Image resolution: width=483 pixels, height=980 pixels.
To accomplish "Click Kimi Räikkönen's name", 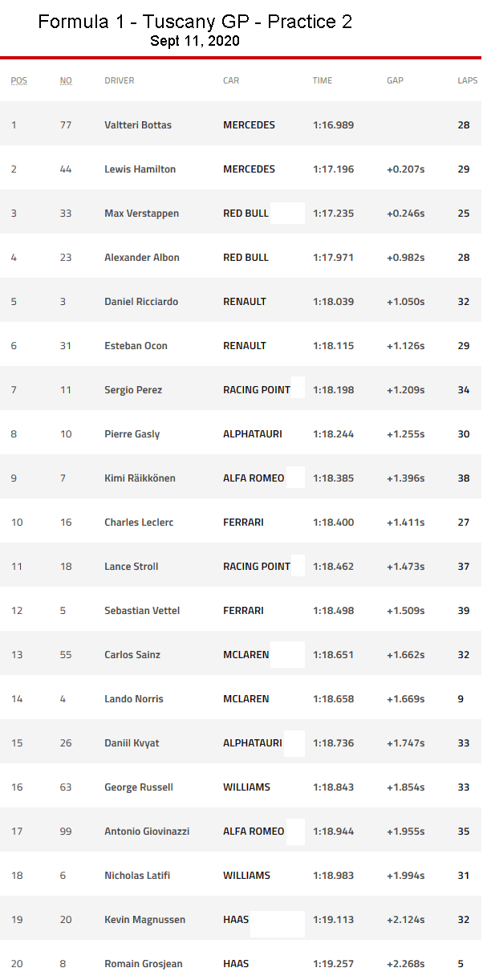I will 140,478.
